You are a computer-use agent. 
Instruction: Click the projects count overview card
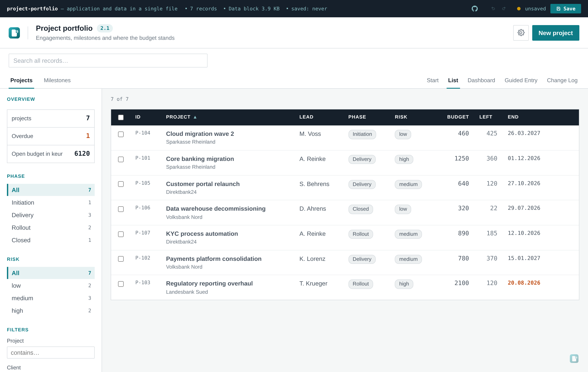51,119
